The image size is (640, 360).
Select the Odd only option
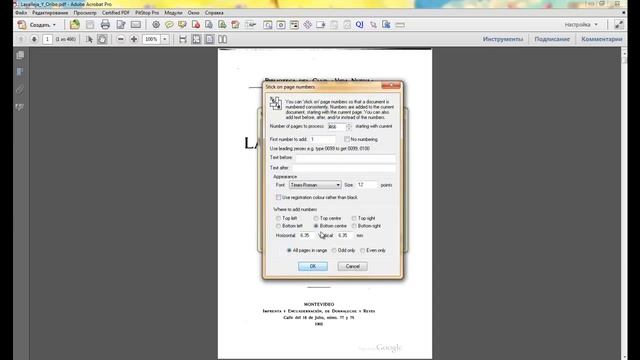click(x=334, y=250)
